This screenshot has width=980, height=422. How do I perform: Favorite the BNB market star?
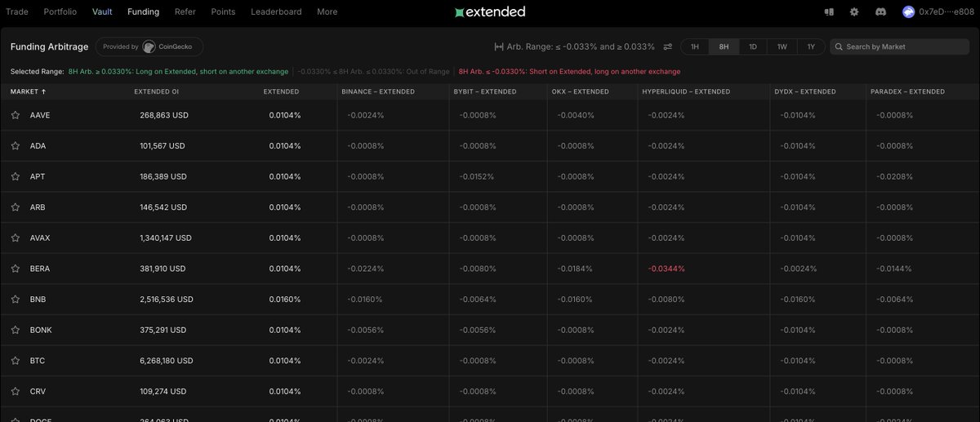pos(15,300)
